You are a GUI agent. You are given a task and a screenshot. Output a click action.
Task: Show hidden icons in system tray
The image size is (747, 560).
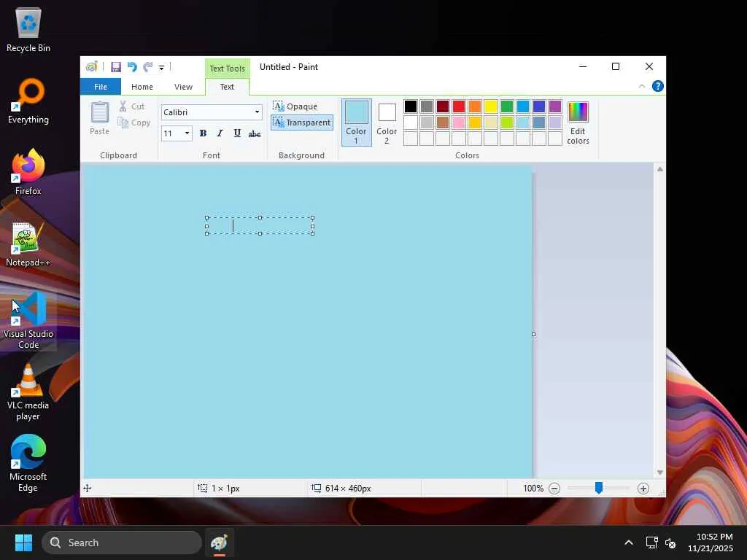[629, 542]
